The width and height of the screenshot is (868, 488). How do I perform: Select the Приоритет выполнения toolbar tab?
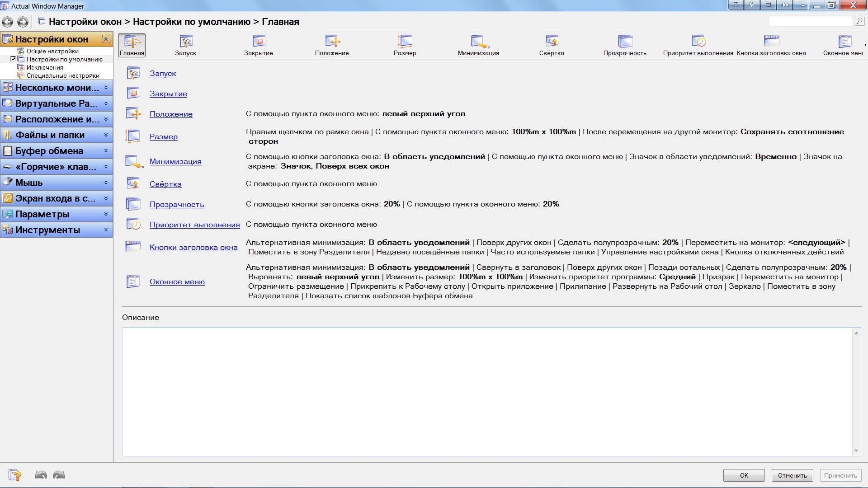698,45
